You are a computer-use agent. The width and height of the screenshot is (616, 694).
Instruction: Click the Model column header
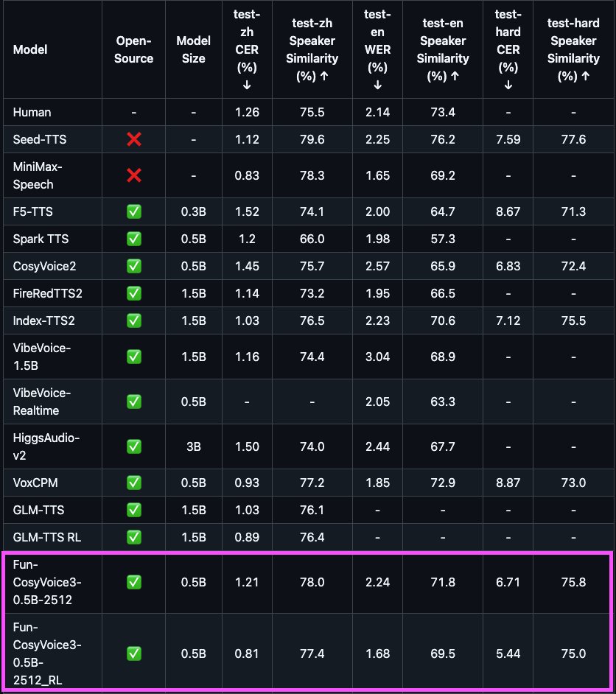coord(29,50)
